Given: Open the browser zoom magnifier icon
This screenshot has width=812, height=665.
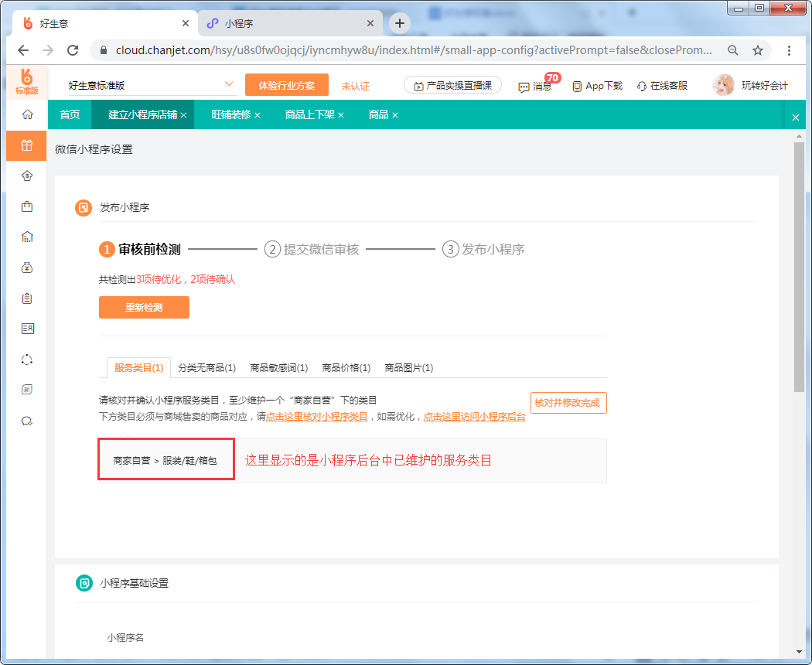Looking at the screenshot, I should 733,50.
